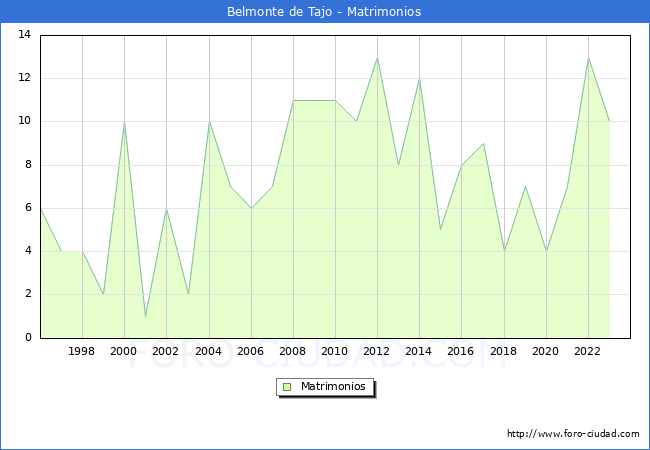Click the 2022 peak data point at 13
This screenshot has width=650, height=450.
(588, 57)
